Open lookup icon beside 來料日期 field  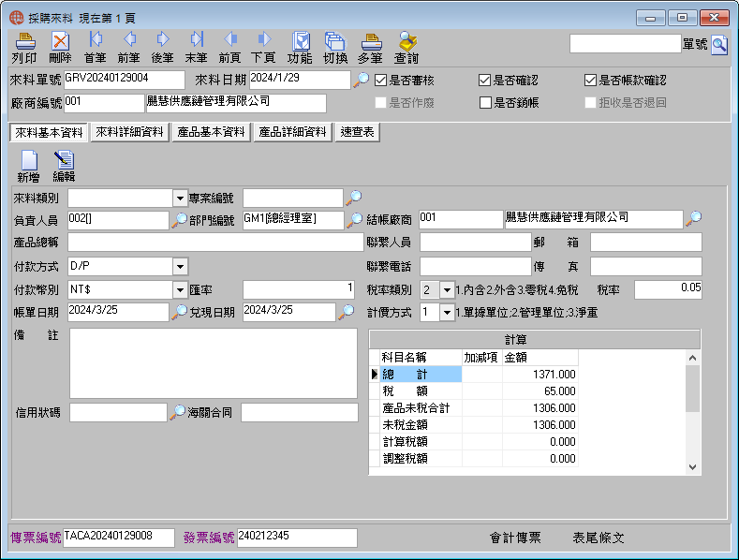click(x=361, y=80)
